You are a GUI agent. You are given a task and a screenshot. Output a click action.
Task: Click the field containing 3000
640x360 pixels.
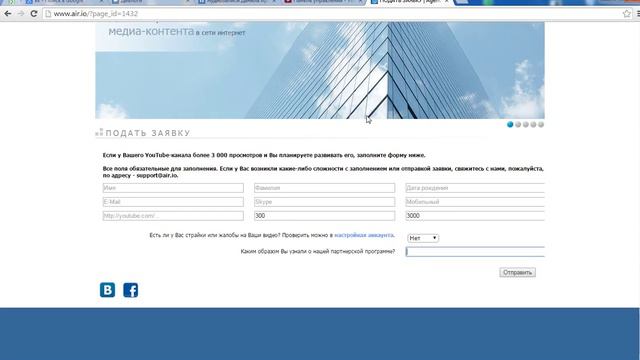475,216
